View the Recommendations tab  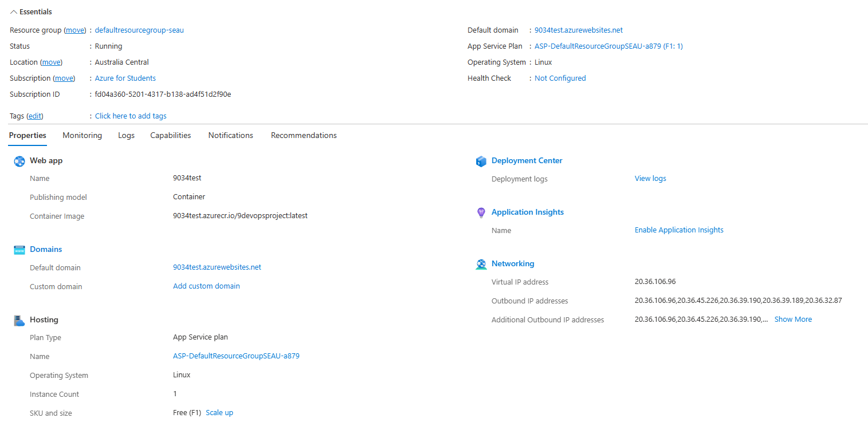(304, 136)
